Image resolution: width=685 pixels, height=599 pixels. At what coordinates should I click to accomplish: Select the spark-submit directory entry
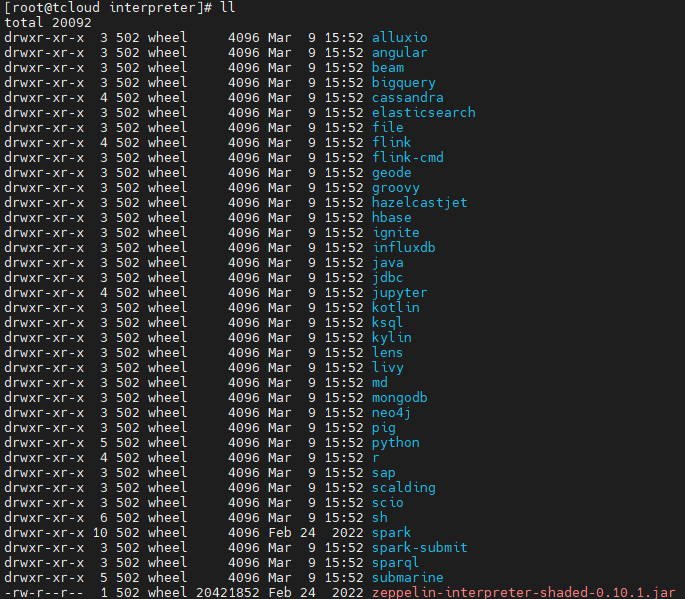tap(419, 547)
